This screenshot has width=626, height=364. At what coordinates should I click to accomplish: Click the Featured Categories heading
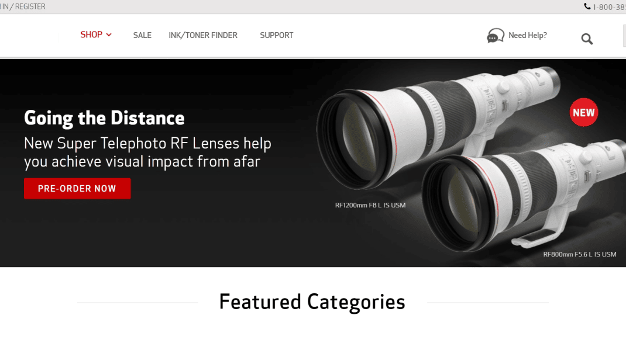312,302
